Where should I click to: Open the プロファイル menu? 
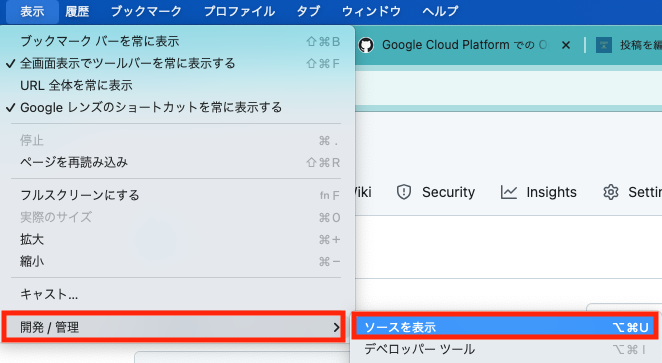(x=239, y=11)
